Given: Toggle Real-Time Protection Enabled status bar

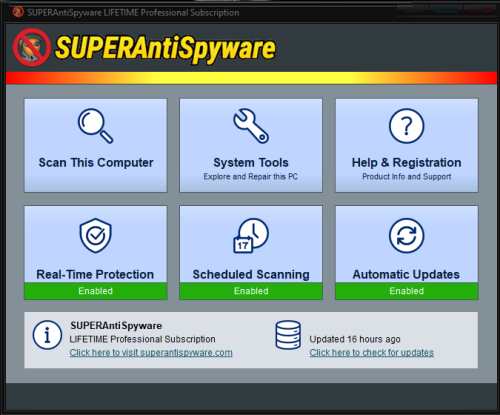Looking at the screenshot, I should point(96,291).
